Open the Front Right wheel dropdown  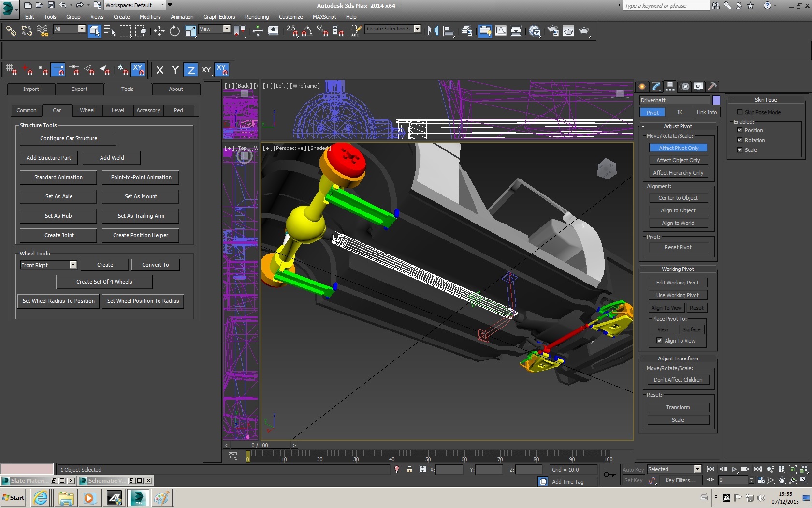pos(73,265)
